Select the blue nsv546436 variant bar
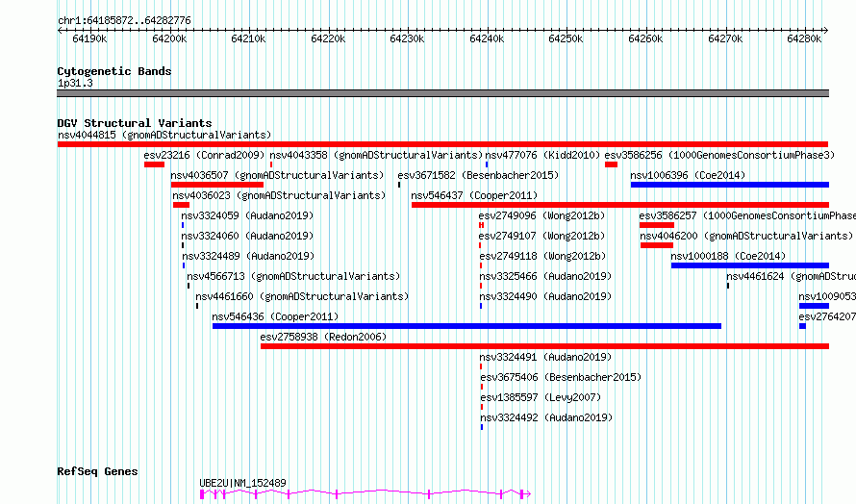Screen dimensions: 856x504 tap(466, 326)
